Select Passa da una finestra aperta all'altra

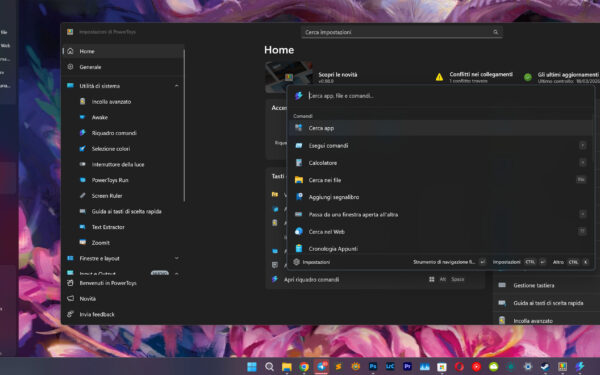point(440,215)
